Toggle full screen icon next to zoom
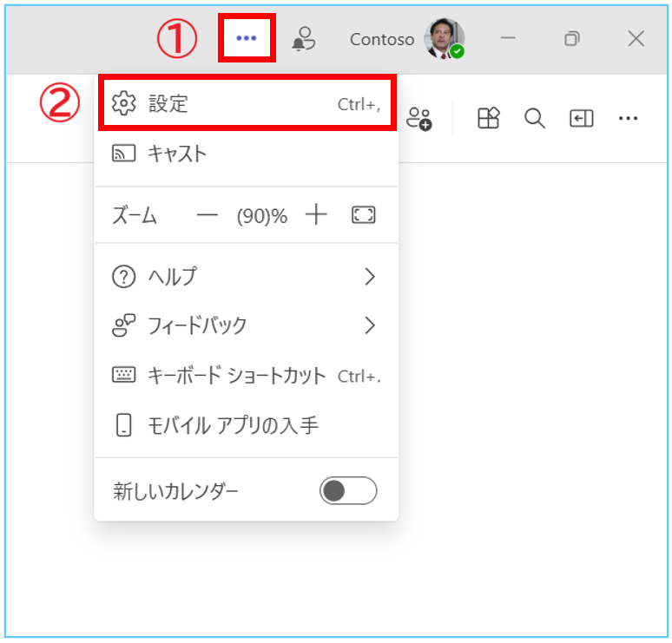This screenshot has height=643, width=672. pyautogui.click(x=363, y=215)
